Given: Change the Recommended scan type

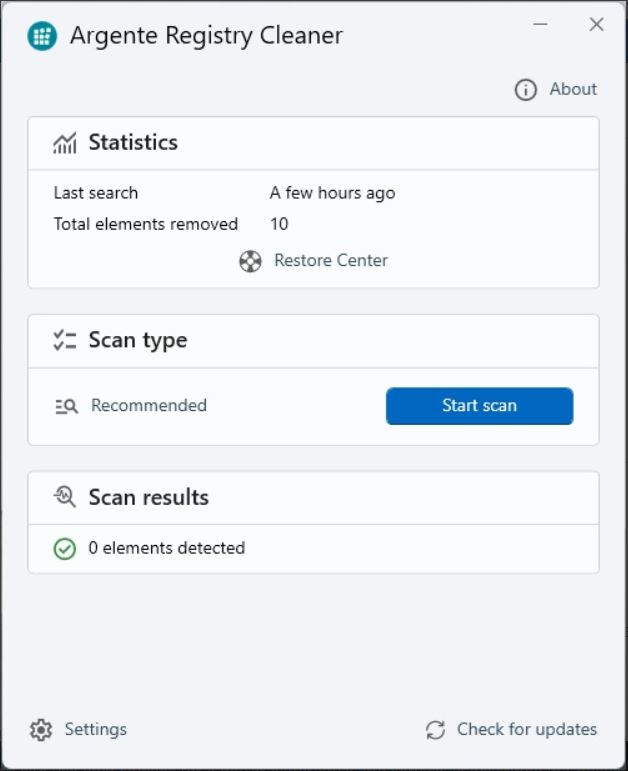Looking at the screenshot, I should 149,405.
